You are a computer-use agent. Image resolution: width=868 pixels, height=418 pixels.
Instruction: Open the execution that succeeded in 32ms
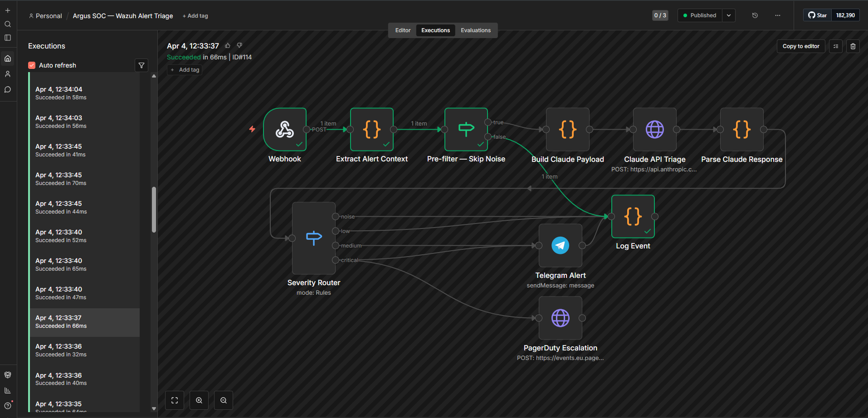pos(85,350)
